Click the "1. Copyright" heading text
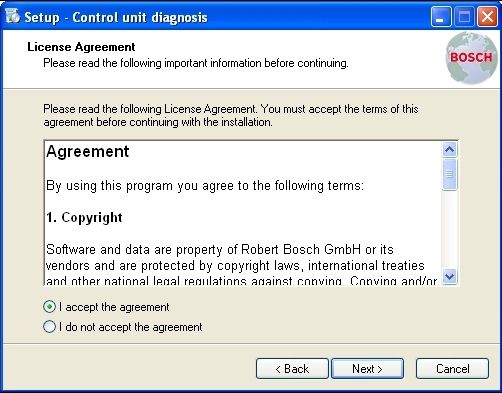Screen dimensions: 502x393 84,217
